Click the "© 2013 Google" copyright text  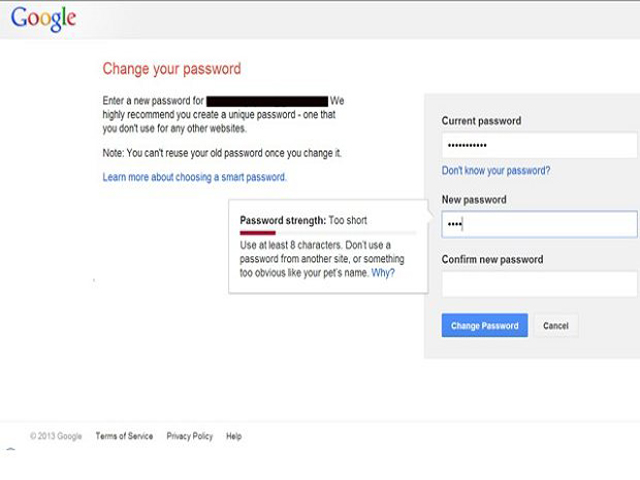56,436
